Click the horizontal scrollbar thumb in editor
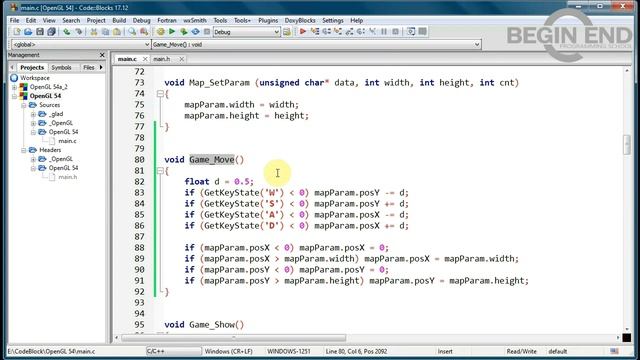This screenshot has height=360, width=640. tap(233, 338)
